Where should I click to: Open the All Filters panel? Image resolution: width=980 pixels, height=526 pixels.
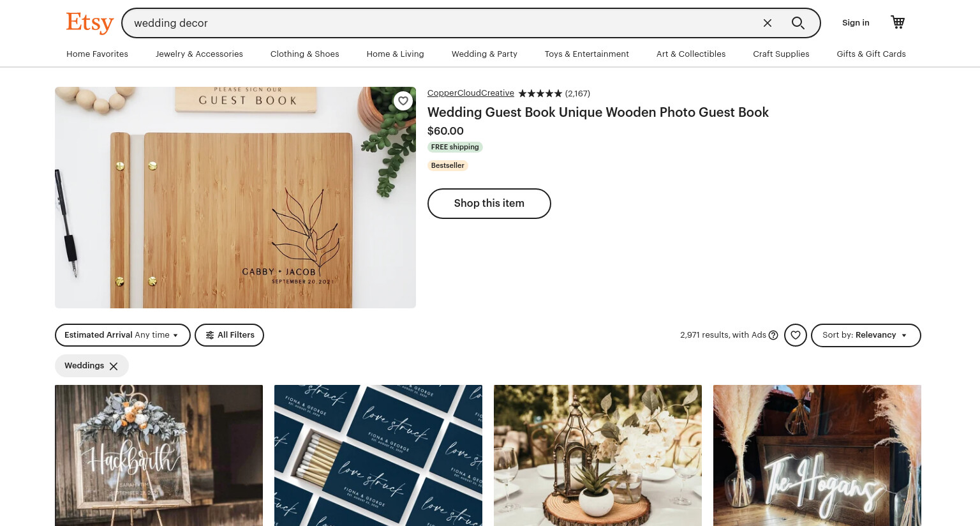pyautogui.click(x=229, y=335)
